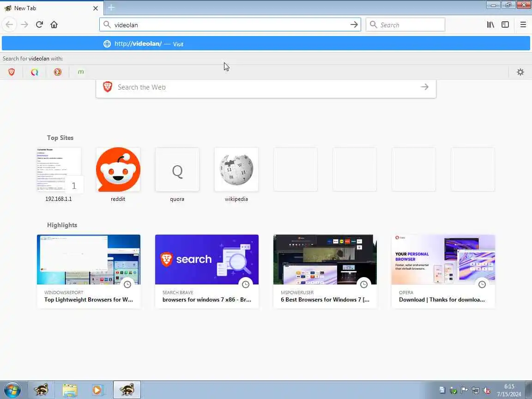Open the hamburger application menu

[x=523, y=25]
